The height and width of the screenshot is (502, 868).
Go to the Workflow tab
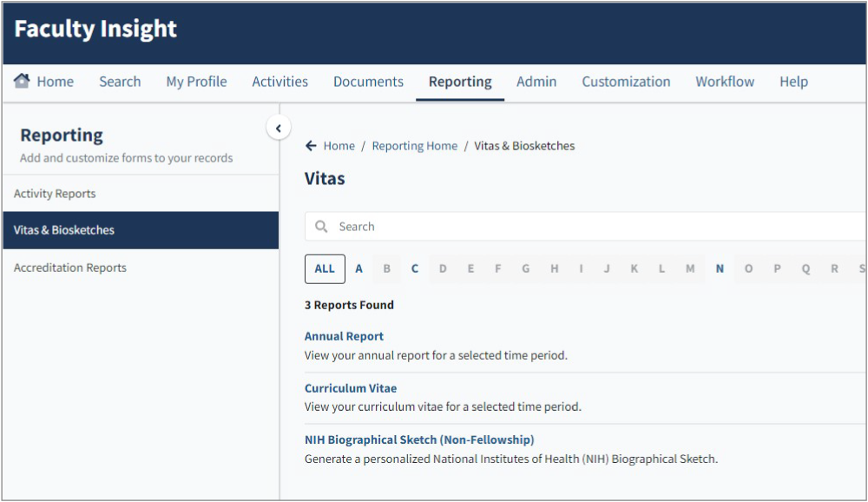pyautogui.click(x=725, y=82)
